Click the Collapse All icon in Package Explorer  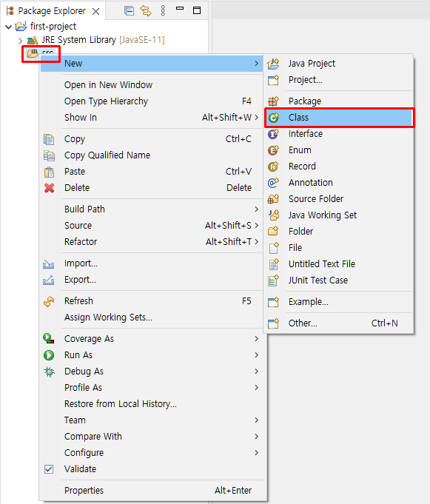pos(130,11)
